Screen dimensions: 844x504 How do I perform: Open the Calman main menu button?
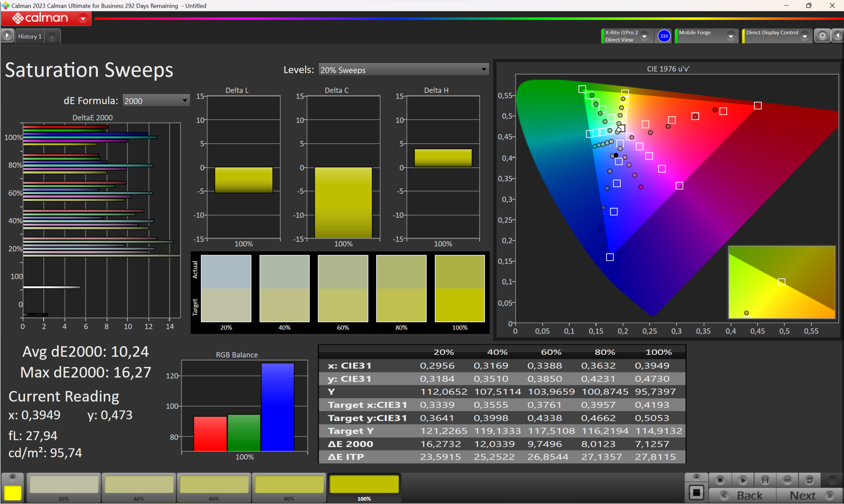[x=46, y=18]
